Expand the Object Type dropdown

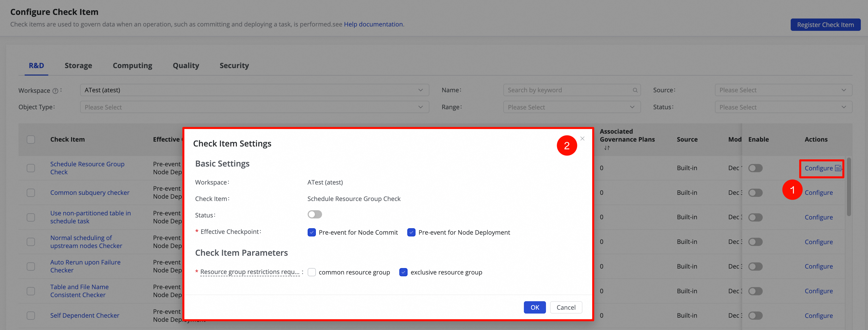[x=254, y=107]
